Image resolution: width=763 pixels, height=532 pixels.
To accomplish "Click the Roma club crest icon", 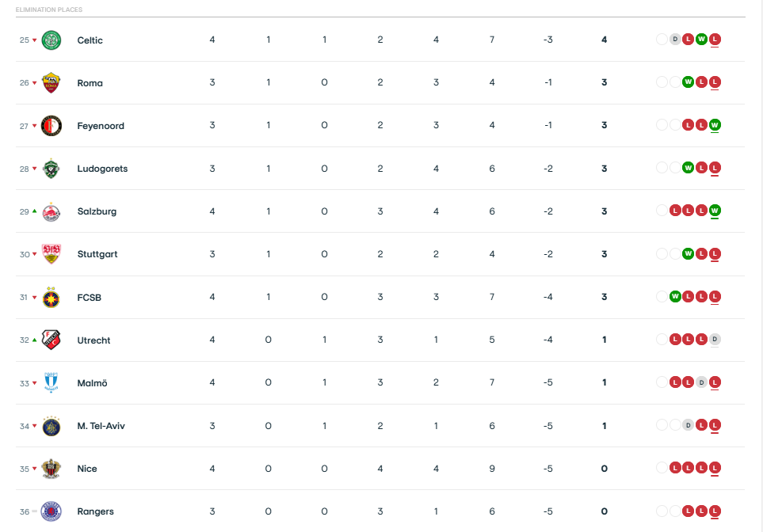I will [52, 82].
